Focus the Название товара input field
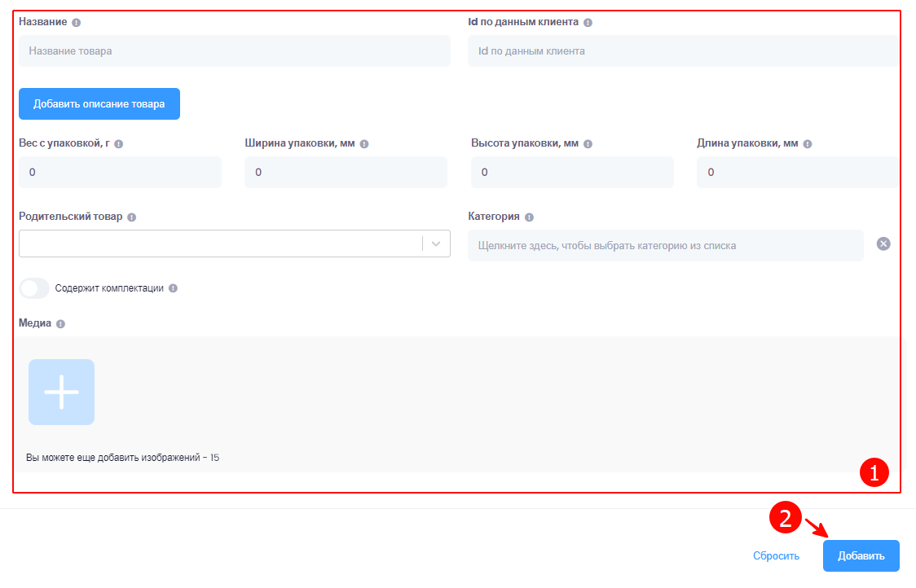 click(x=234, y=50)
